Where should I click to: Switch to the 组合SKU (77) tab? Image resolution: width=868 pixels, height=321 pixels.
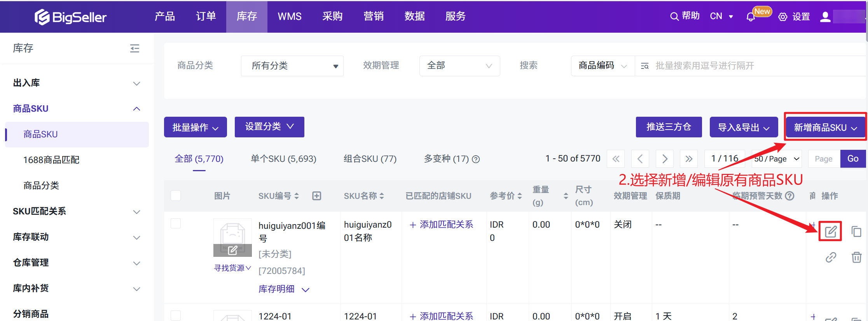[x=370, y=159]
